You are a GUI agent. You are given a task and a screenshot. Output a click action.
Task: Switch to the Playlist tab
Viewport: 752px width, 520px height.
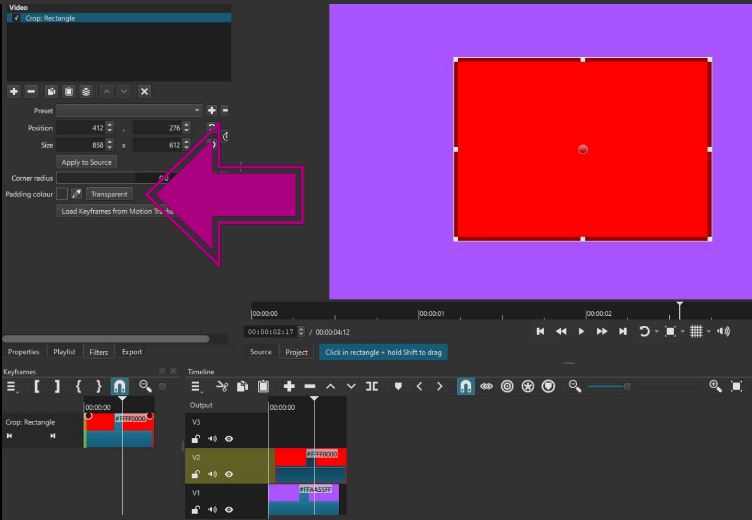click(x=64, y=352)
